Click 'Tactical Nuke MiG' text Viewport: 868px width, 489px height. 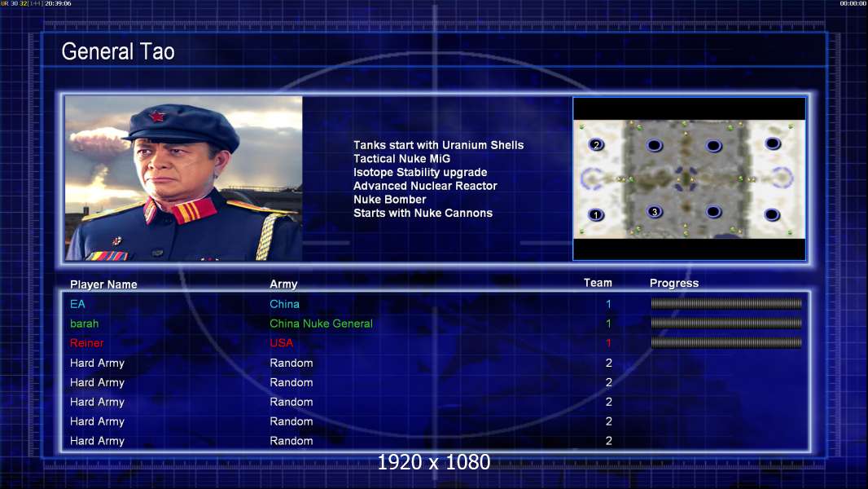pos(402,158)
